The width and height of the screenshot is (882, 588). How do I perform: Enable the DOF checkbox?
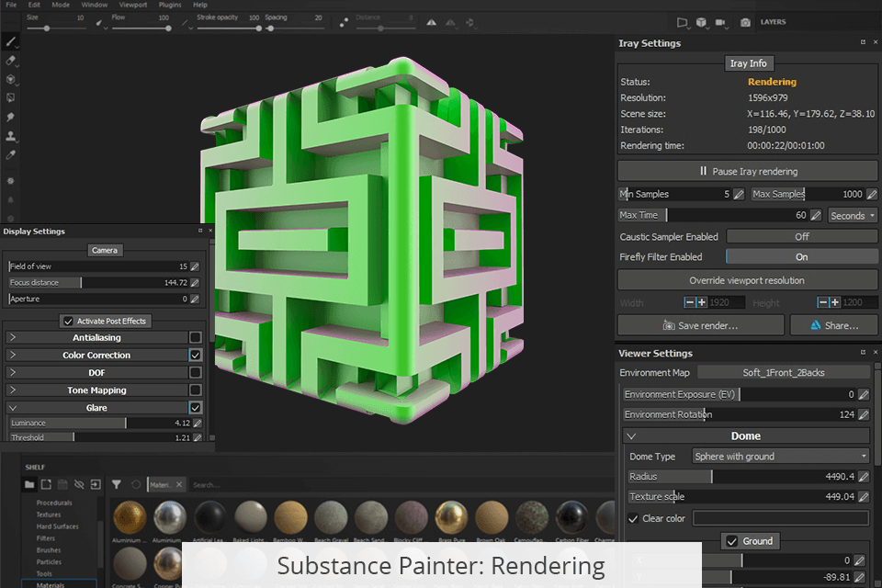[195, 372]
